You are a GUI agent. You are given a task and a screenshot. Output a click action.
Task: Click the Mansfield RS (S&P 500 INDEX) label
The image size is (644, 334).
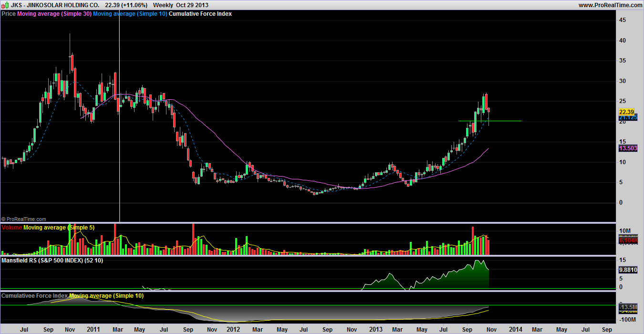[52, 261]
